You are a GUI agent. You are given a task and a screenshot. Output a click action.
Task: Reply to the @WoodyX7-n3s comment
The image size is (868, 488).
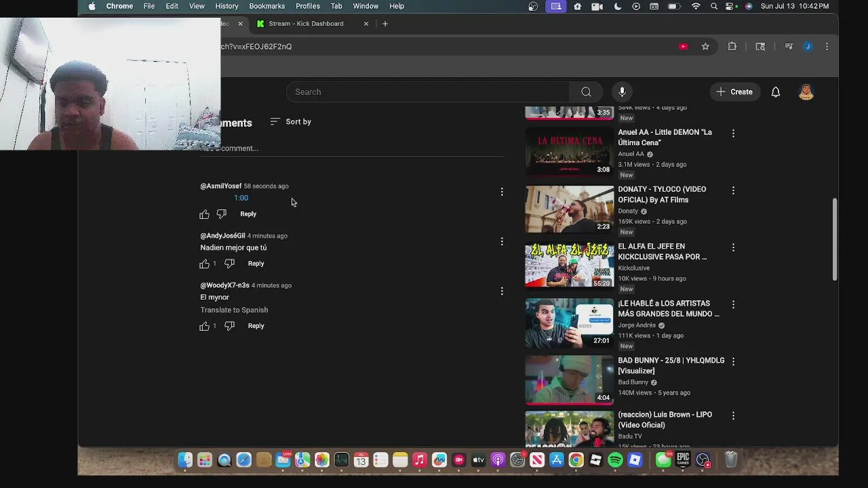(x=256, y=326)
